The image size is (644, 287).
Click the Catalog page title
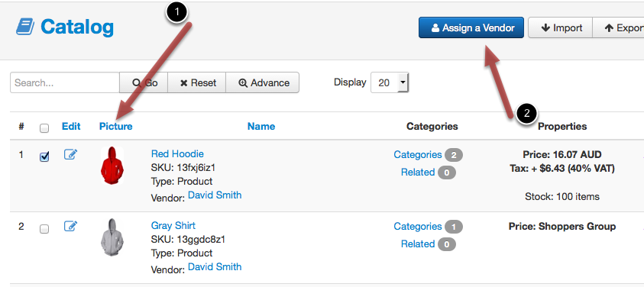coord(77,27)
